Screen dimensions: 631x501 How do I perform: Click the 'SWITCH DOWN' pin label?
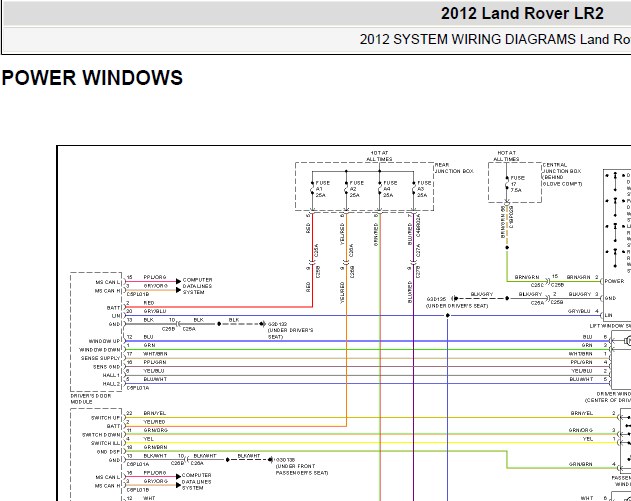pyautogui.click(x=101, y=435)
